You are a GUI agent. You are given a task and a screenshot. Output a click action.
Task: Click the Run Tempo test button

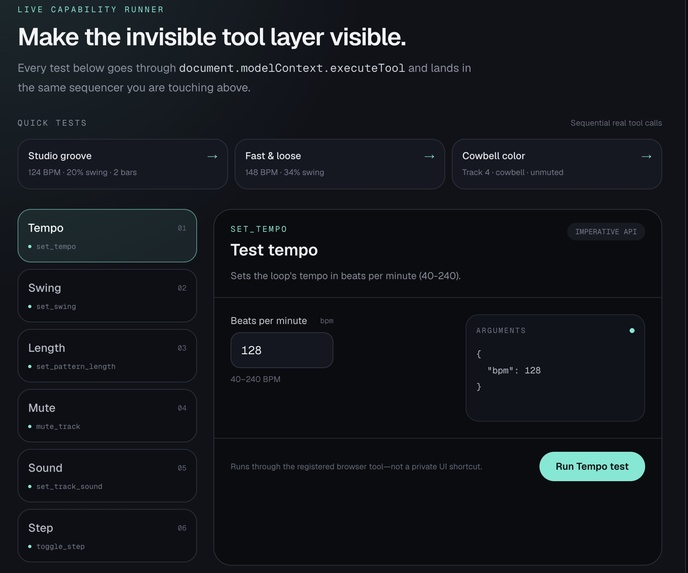click(x=592, y=466)
